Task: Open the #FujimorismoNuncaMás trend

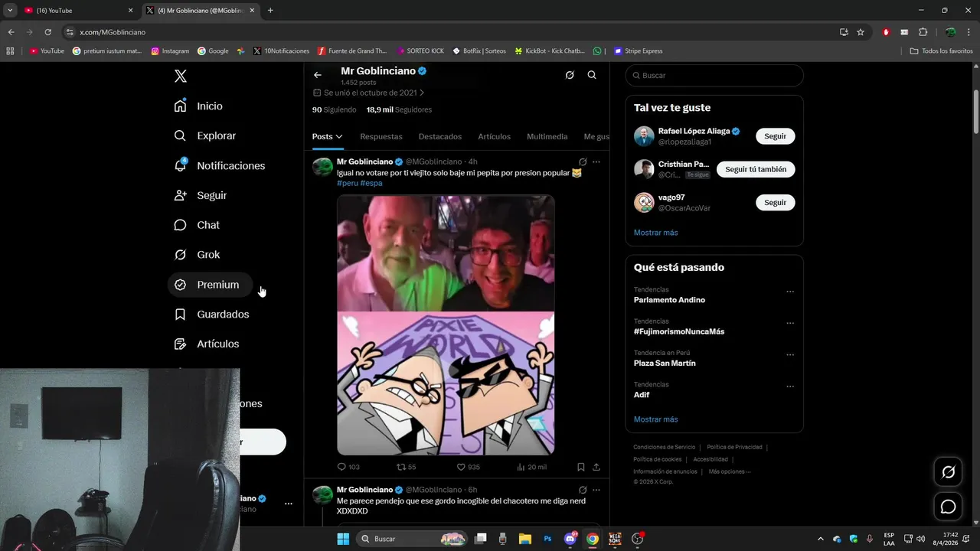Action: 679,331
